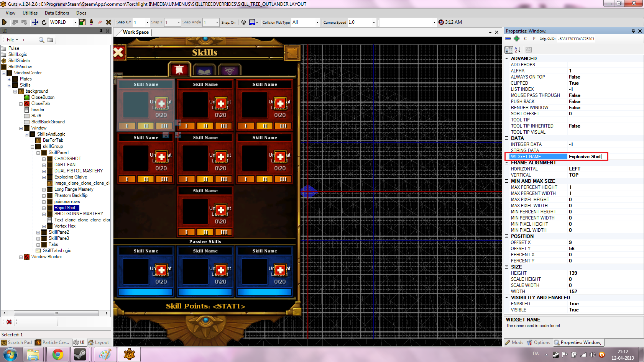Open Windows Explorer from the taskbar
The height and width of the screenshot is (362, 644).
coord(33,355)
